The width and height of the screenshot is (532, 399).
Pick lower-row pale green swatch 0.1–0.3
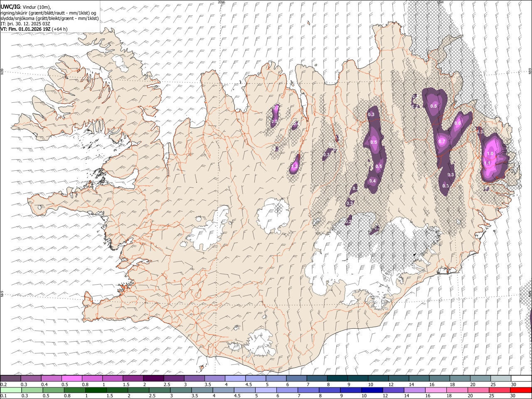click(11, 390)
